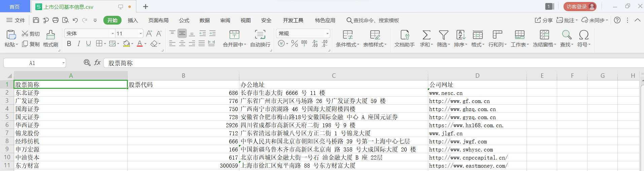The image size is (644, 171).
Task: Toggle Wrap Text 自动换行
Action: (x=260, y=38)
